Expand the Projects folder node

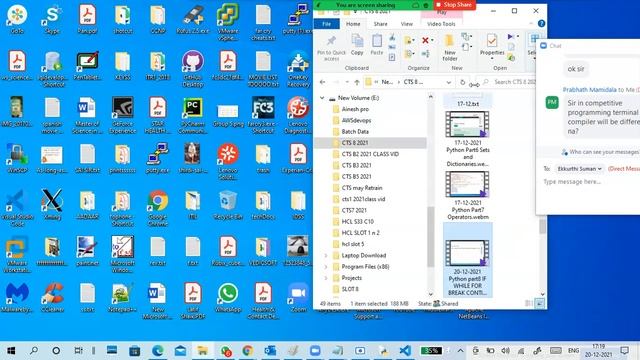pyautogui.click(x=325, y=278)
